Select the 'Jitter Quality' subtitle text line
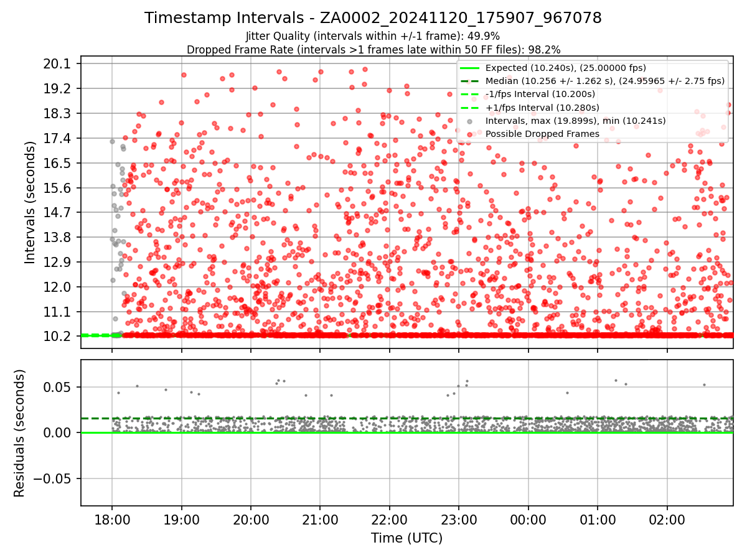 (x=373, y=36)
